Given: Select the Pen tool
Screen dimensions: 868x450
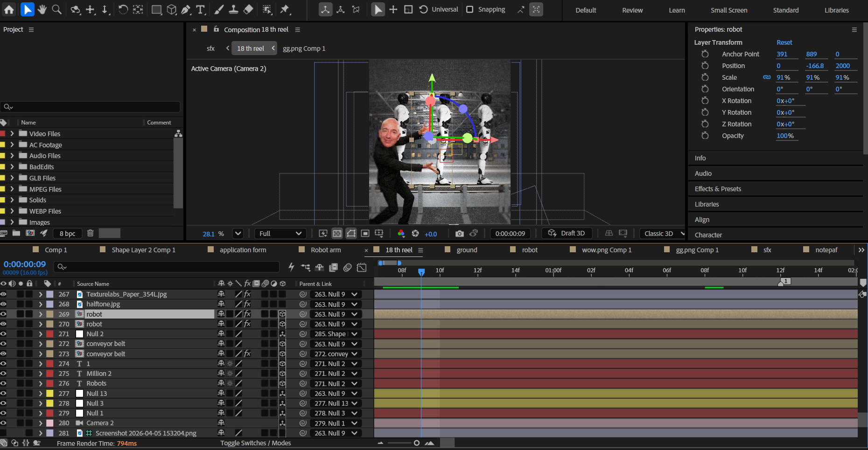Looking at the screenshot, I should pos(186,9).
